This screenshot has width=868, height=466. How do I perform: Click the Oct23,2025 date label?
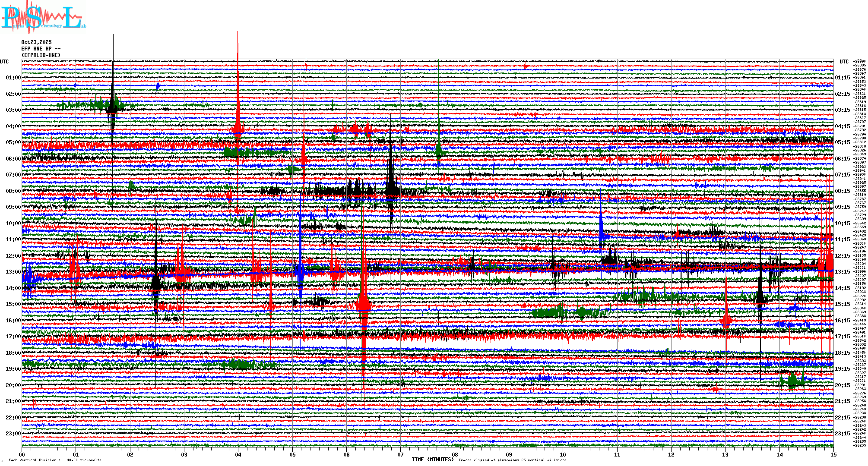click(36, 42)
